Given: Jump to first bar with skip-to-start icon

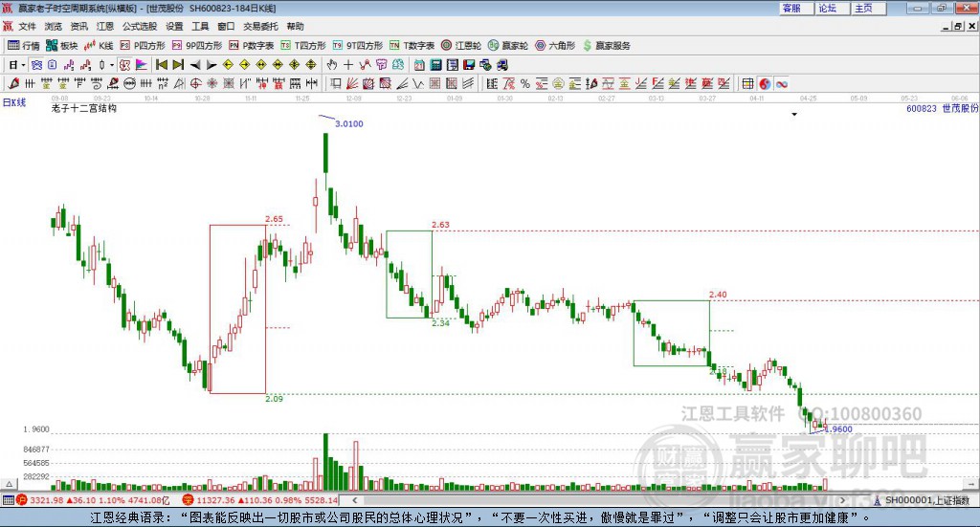Looking at the screenshot, I should 161,65.
